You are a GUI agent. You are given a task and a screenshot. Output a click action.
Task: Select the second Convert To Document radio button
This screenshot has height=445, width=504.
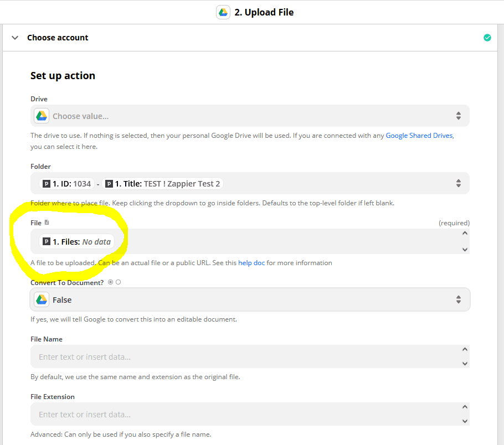click(x=117, y=282)
